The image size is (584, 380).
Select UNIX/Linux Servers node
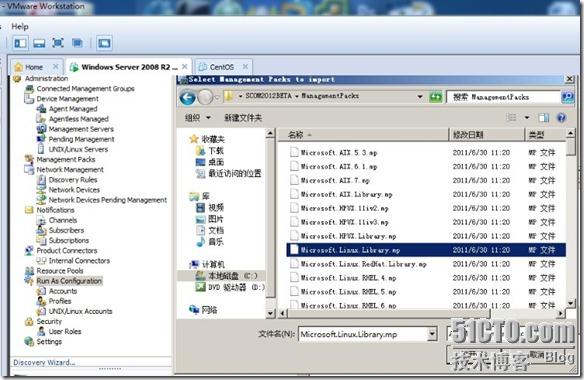click(x=78, y=149)
